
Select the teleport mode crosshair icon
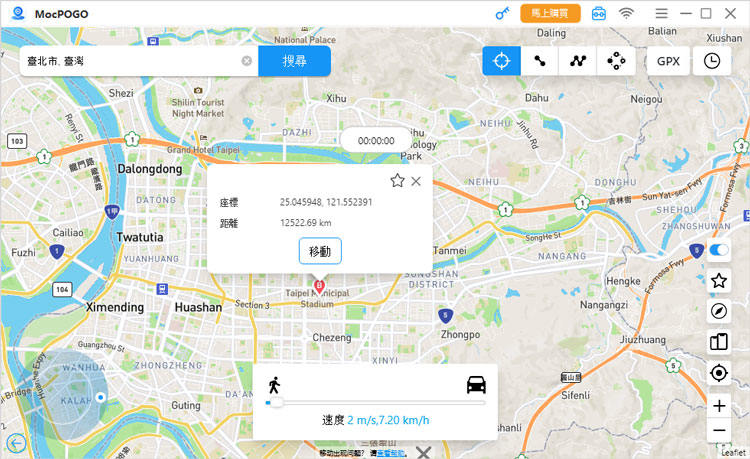coord(501,61)
